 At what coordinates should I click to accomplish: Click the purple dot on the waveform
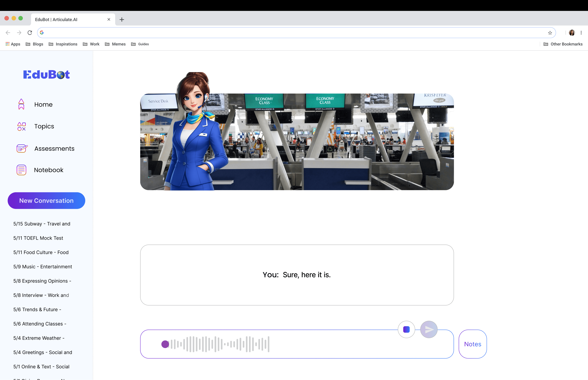[165, 344]
